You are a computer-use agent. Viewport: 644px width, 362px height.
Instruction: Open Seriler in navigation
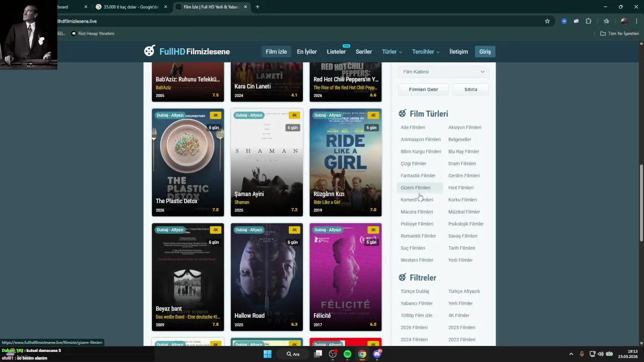364,52
